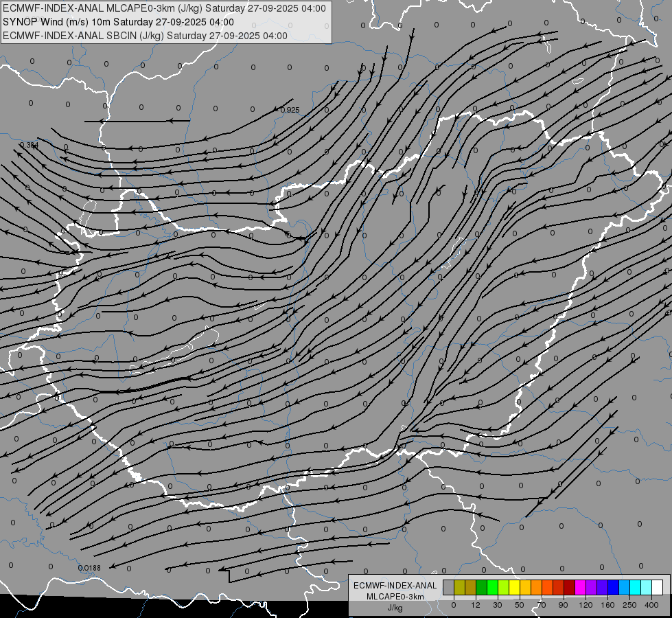
Task: Click legend scale value 160
Action: [x=607, y=605]
